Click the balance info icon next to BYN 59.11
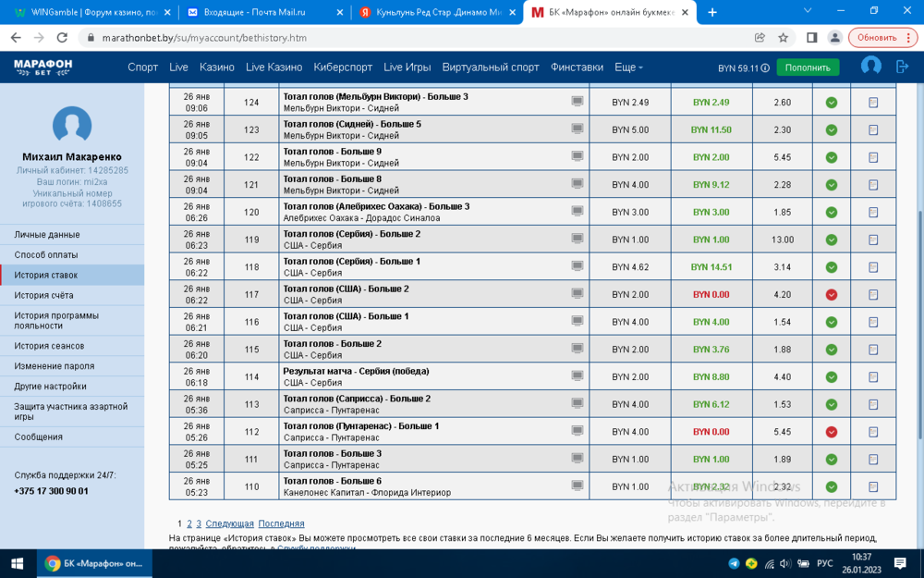This screenshot has width=924, height=578. click(x=765, y=68)
